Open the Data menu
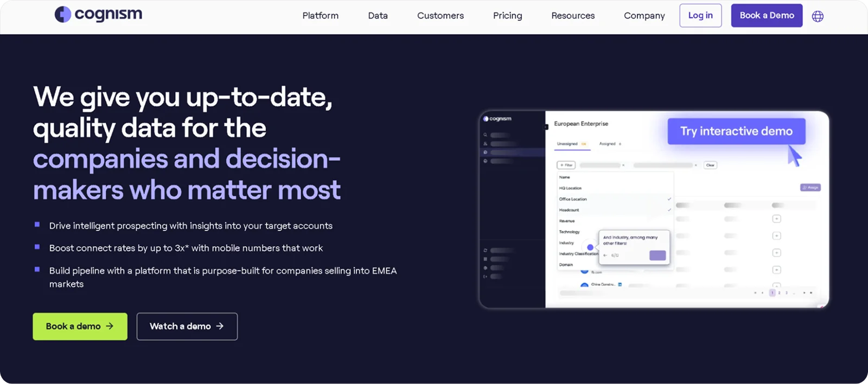This screenshot has width=868, height=384. tap(378, 16)
